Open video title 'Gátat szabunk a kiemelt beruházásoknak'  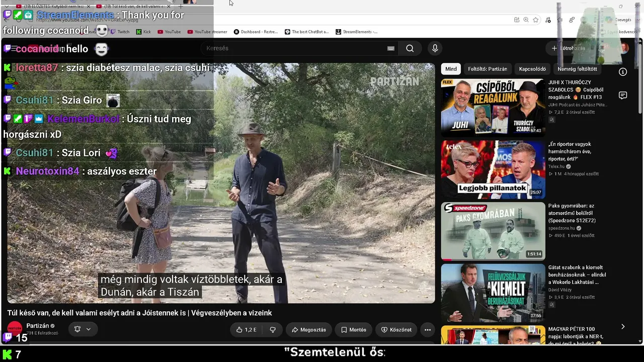coord(577,275)
